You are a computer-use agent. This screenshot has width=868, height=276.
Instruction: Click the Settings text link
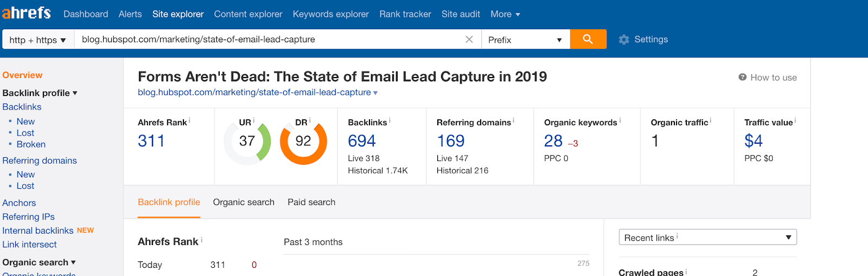[651, 40]
